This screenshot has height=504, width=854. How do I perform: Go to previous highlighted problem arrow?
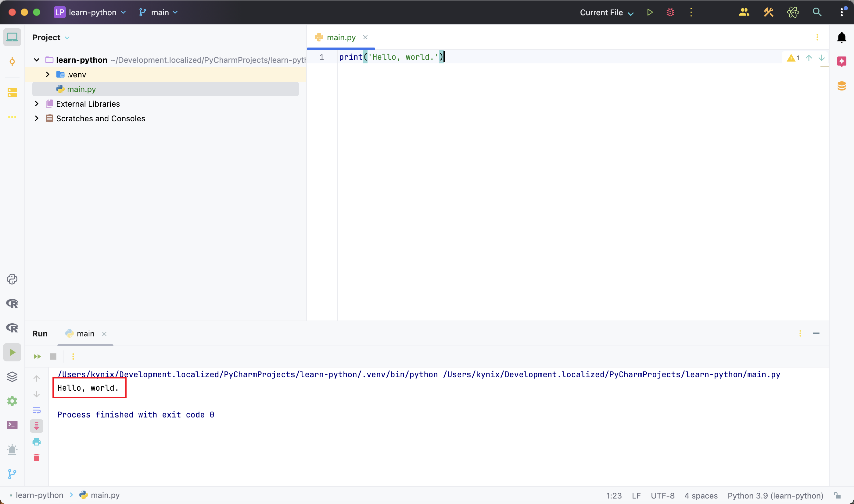809,58
